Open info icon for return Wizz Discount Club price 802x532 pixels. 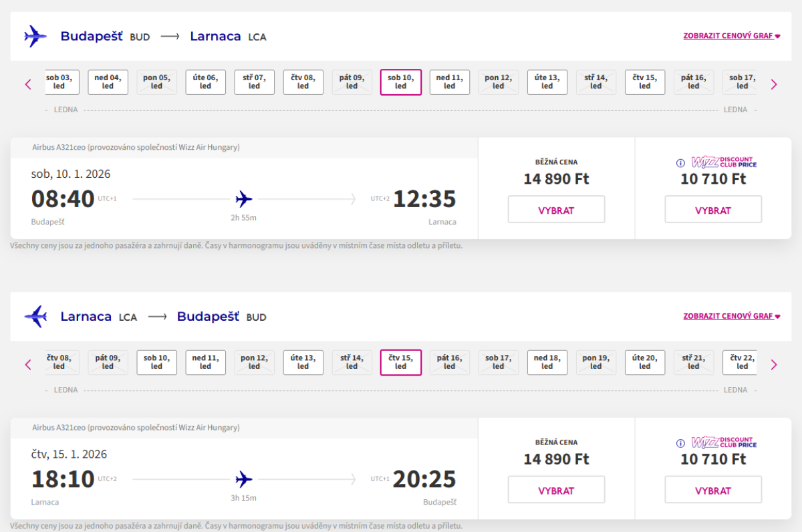680,443
